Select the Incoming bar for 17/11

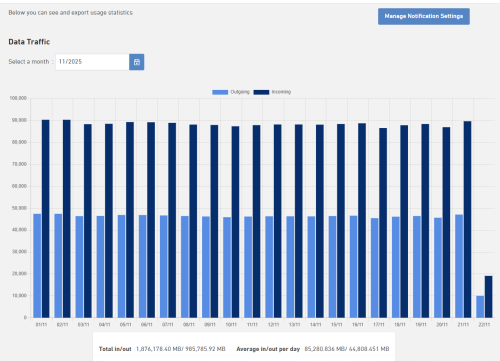383,223
